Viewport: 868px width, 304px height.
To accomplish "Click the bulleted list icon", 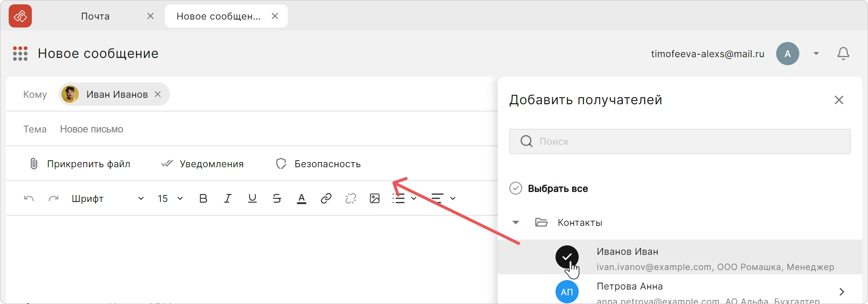I will [x=399, y=198].
